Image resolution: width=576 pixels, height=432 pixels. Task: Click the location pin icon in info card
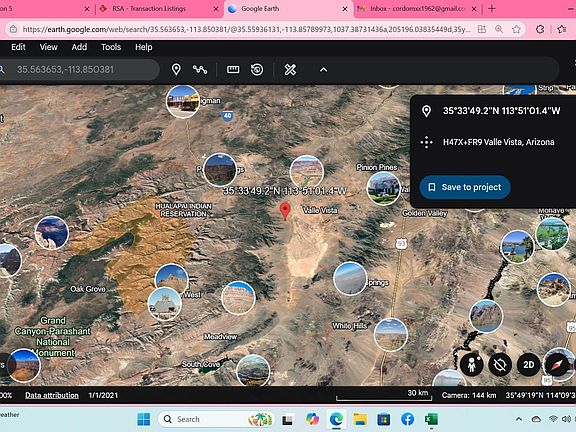point(426,111)
